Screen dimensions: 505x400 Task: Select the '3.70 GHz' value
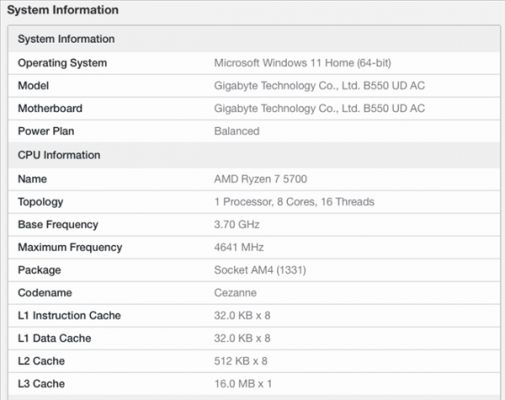pos(237,224)
